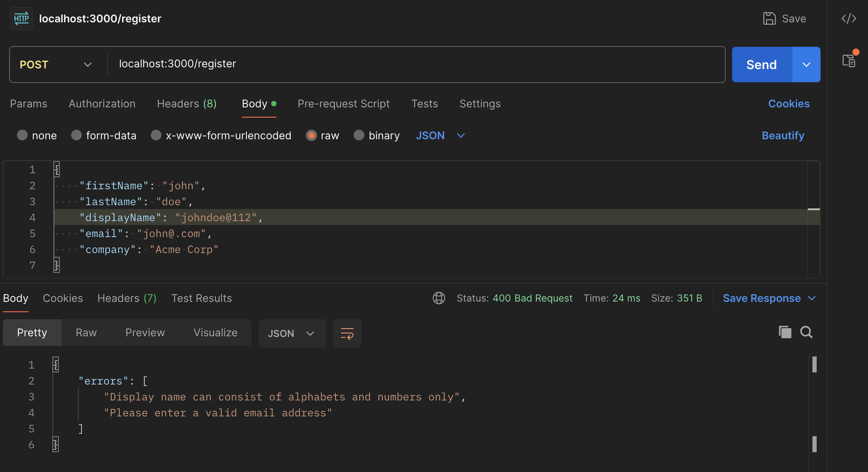The height and width of the screenshot is (472, 868).
Task: Click the copy response icon
Action: tap(785, 332)
